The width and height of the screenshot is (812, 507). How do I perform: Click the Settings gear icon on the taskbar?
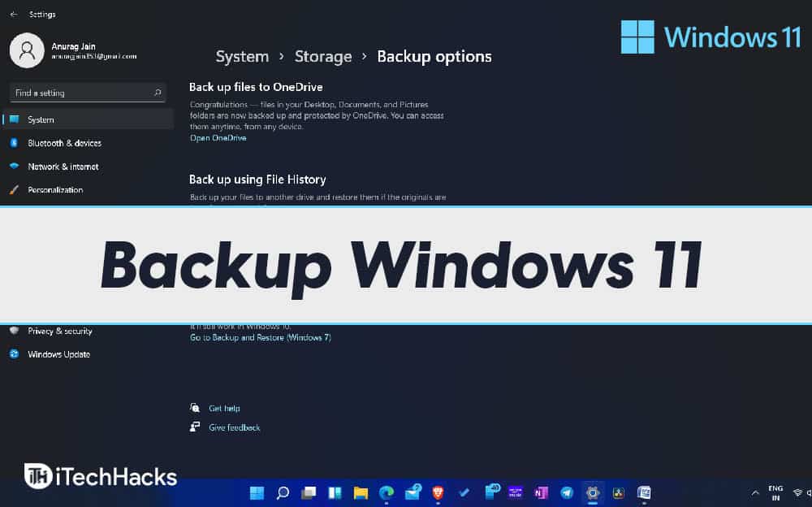593,492
